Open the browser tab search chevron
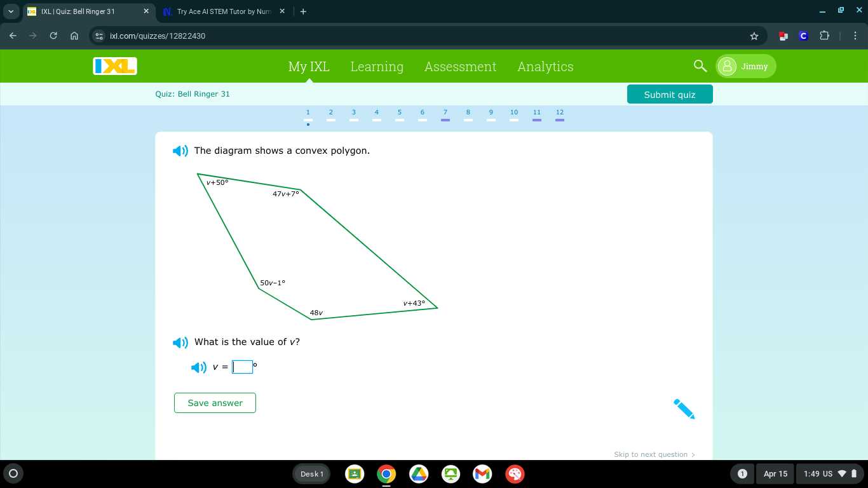 click(10, 11)
